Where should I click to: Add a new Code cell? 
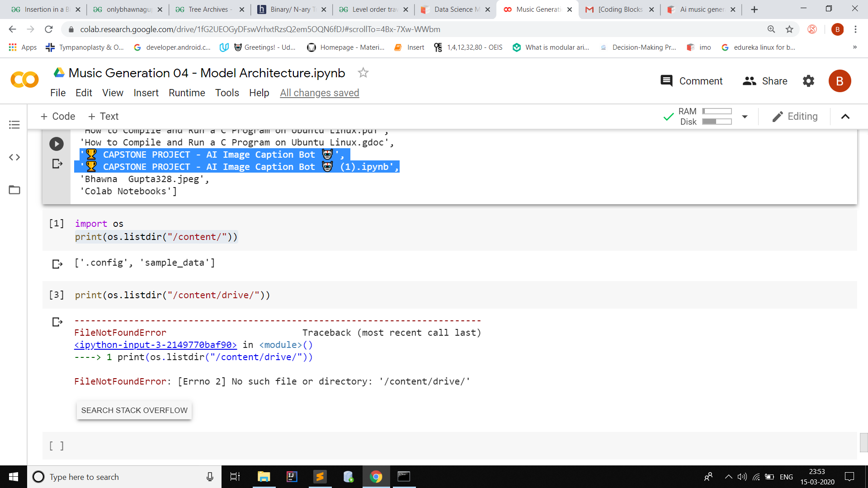click(58, 117)
